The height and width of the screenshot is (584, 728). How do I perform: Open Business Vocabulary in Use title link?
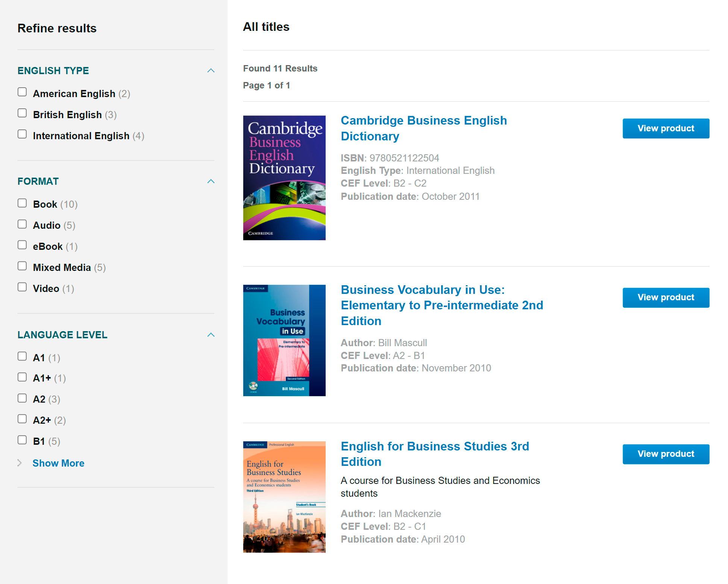[x=442, y=305]
